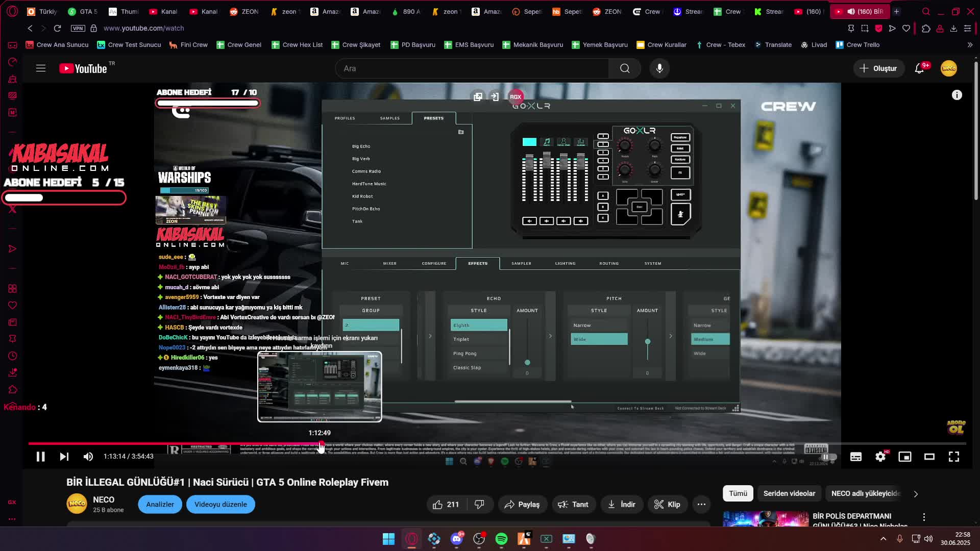
Task: Expand hidden bookmarks chevron
Action: tap(970, 45)
